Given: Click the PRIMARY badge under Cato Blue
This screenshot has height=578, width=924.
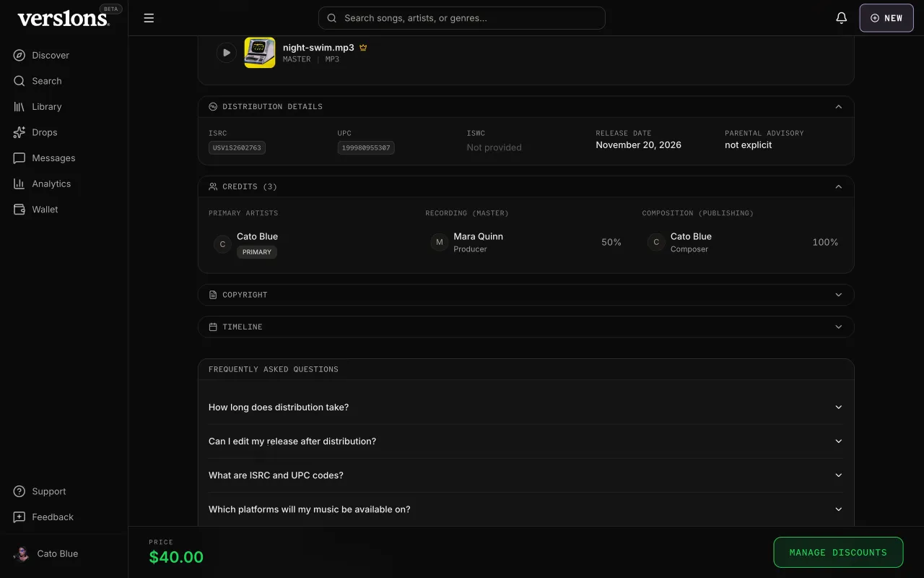Looking at the screenshot, I should [x=257, y=252].
